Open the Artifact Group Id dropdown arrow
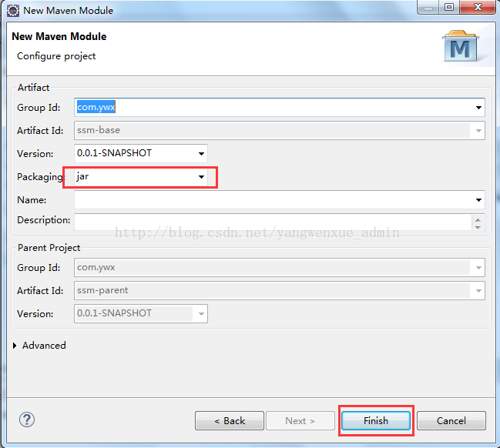 click(478, 108)
